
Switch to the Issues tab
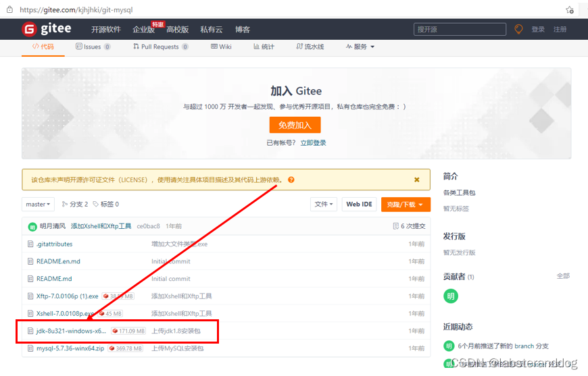(x=93, y=47)
